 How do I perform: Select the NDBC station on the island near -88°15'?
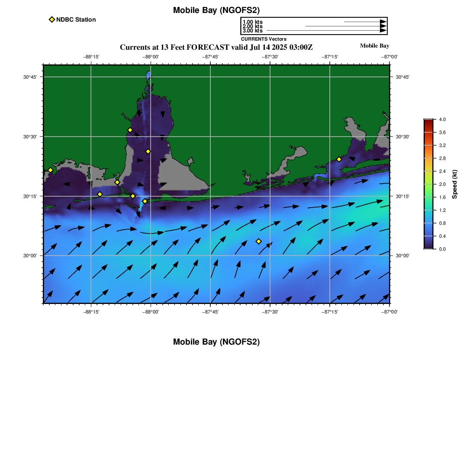(x=100, y=194)
